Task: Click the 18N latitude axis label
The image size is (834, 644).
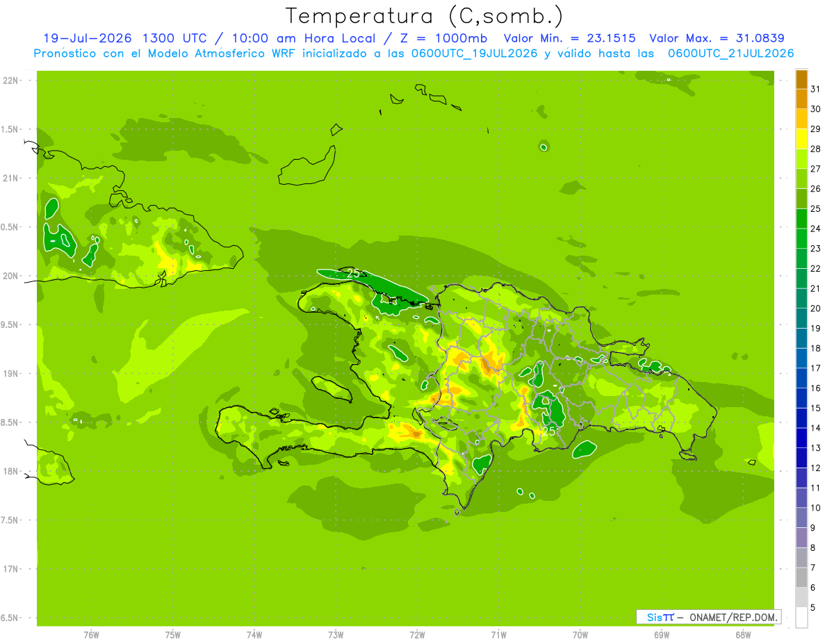Action: point(12,471)
